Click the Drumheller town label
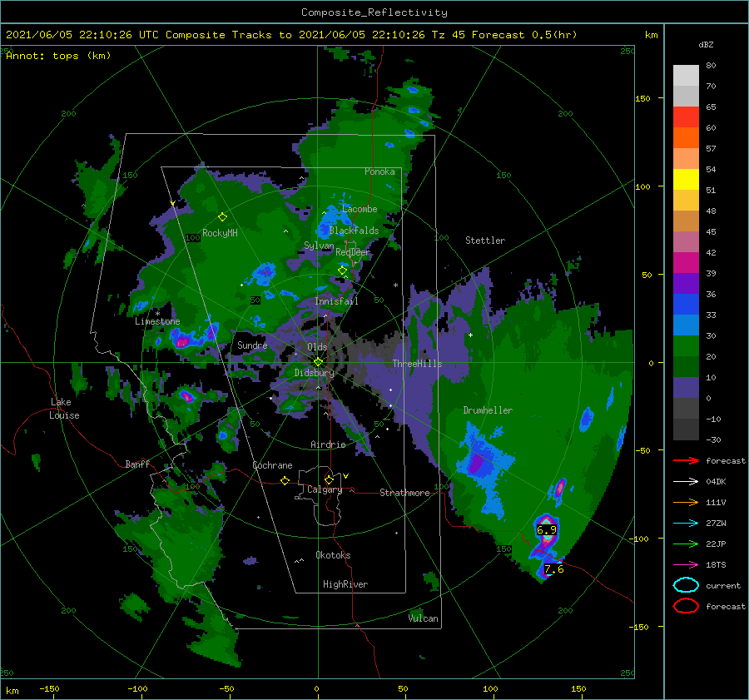 (x=488, y=410)
